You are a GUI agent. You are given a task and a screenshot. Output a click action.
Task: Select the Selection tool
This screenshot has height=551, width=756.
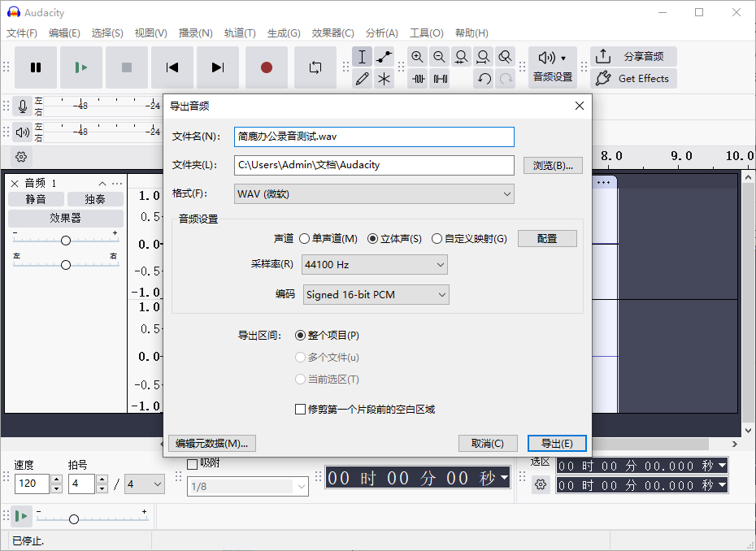(363, 56)
